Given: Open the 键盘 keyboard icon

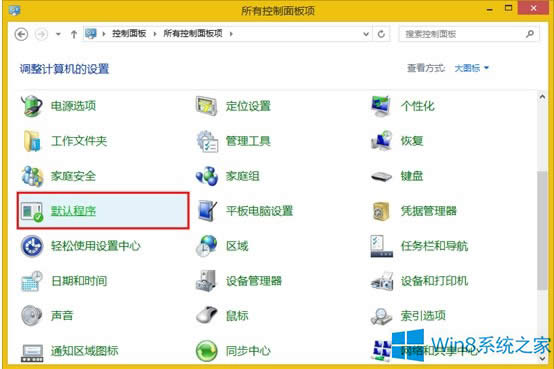Looking at the screenshot, I should pos(381,176).
